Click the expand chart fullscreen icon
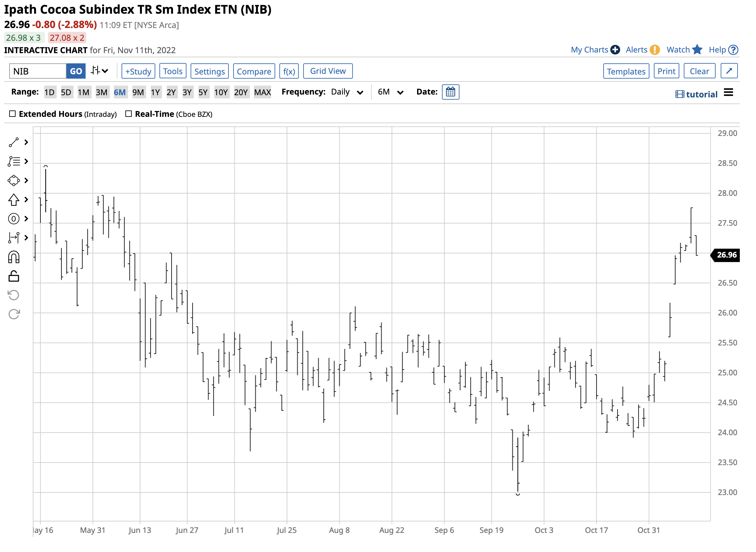This screenshot has width=756, height=552. 729,71
